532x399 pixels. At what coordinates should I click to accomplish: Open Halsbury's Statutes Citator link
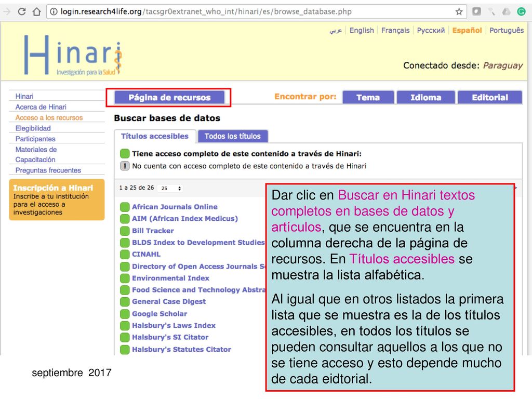(181, 350)
